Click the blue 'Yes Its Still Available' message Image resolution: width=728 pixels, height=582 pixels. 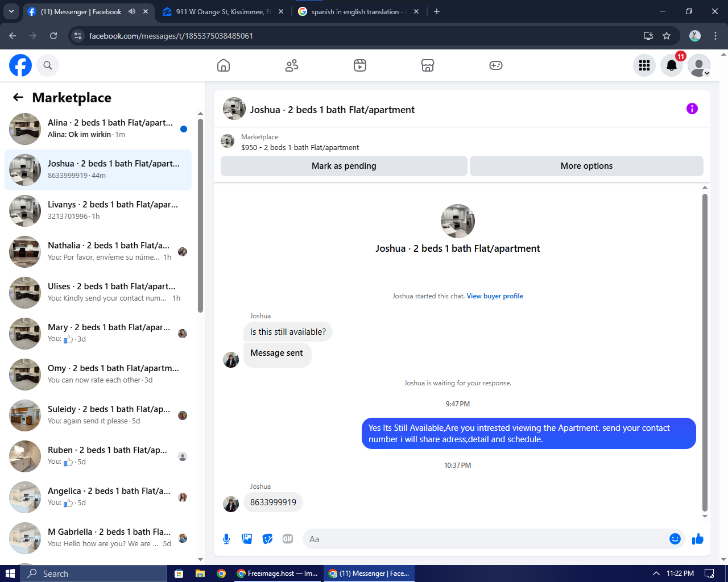pos(529,434)
